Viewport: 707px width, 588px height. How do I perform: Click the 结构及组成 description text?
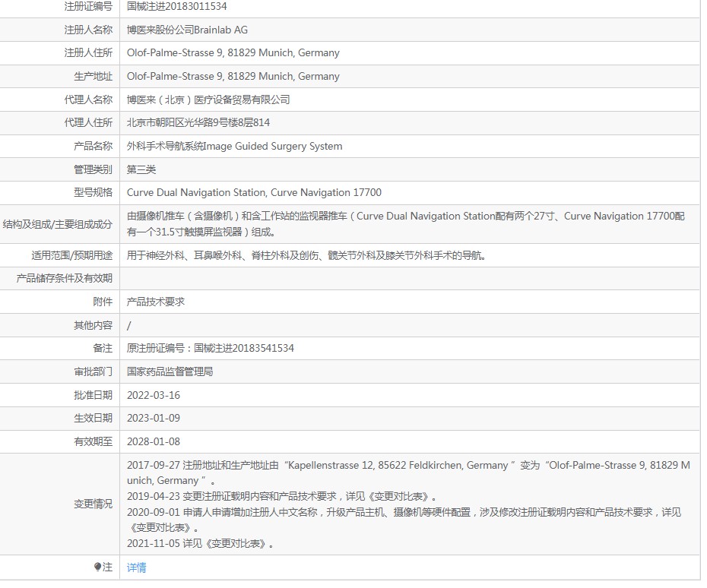[406, 224]
